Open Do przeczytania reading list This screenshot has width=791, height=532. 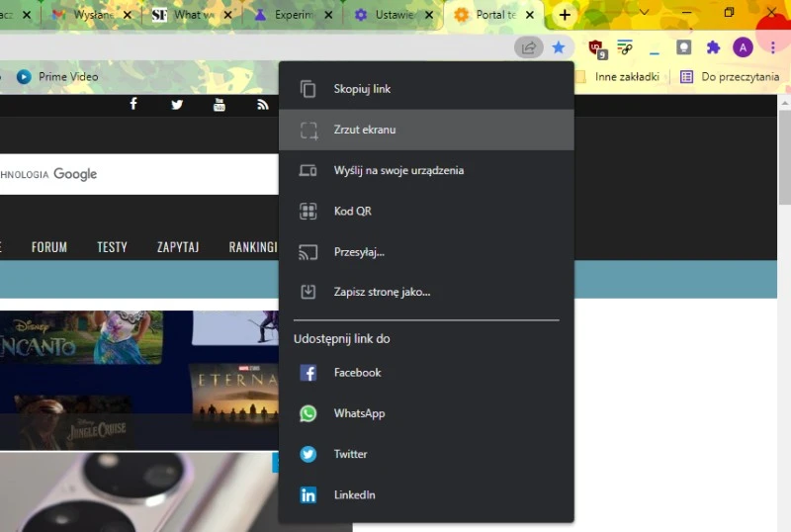[730, 77]
